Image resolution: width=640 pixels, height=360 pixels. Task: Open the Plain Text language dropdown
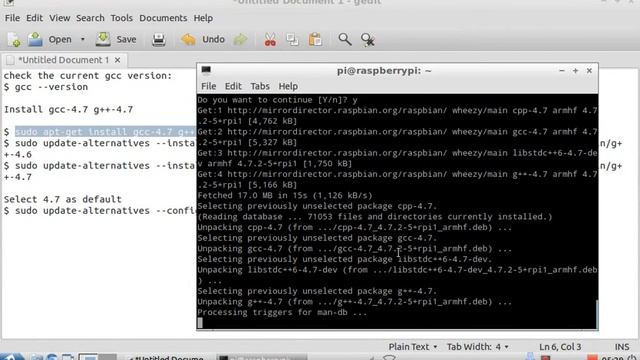pos(413,347)
